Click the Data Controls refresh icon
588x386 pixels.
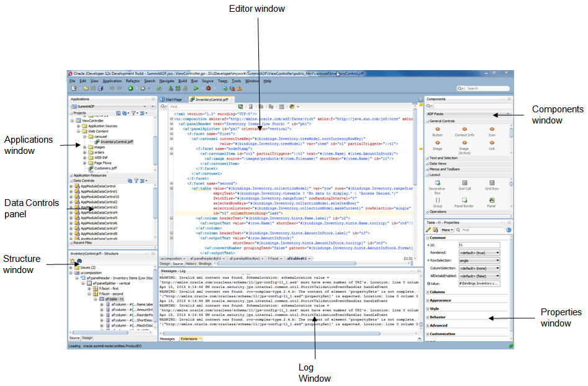point(130,181)
